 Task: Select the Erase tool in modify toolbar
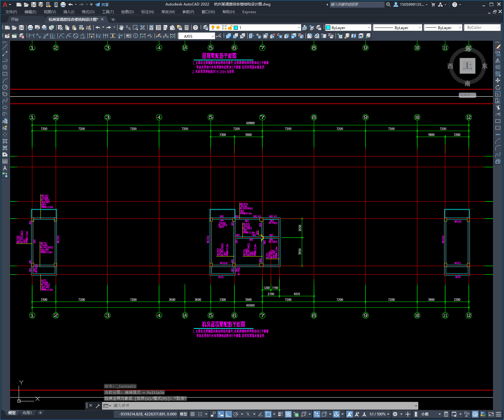pyautogui.click(x=498, y=47)
